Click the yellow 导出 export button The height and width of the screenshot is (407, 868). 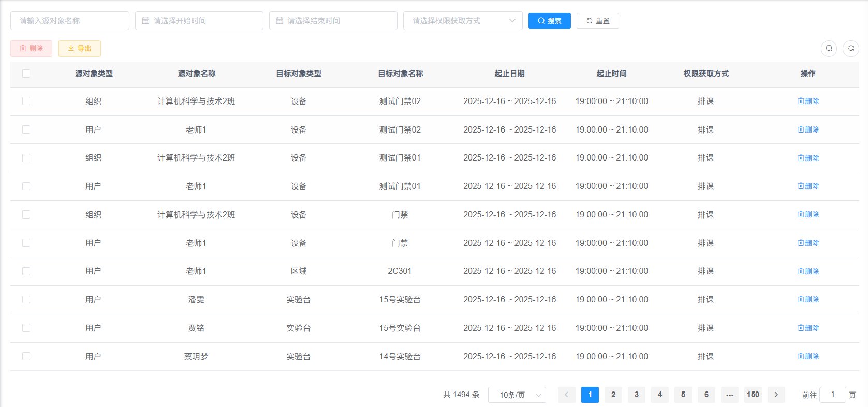[x=80, y=48]
